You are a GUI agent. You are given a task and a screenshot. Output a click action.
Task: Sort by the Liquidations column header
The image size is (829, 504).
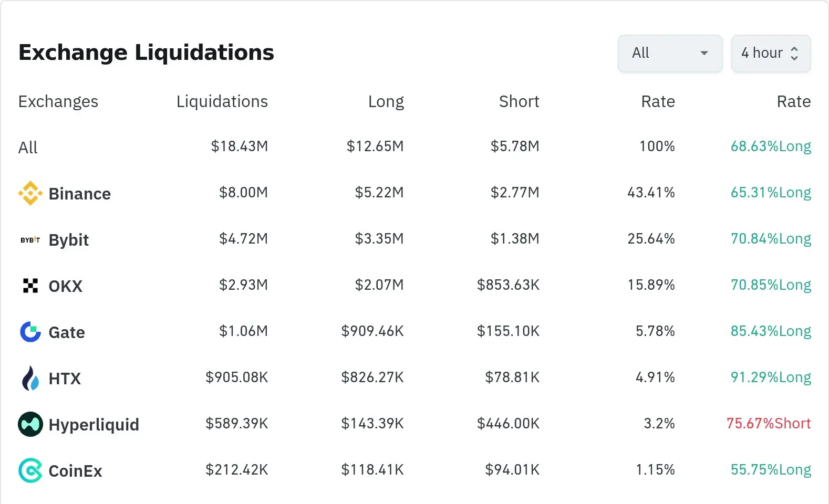click(x=222, y=101)
